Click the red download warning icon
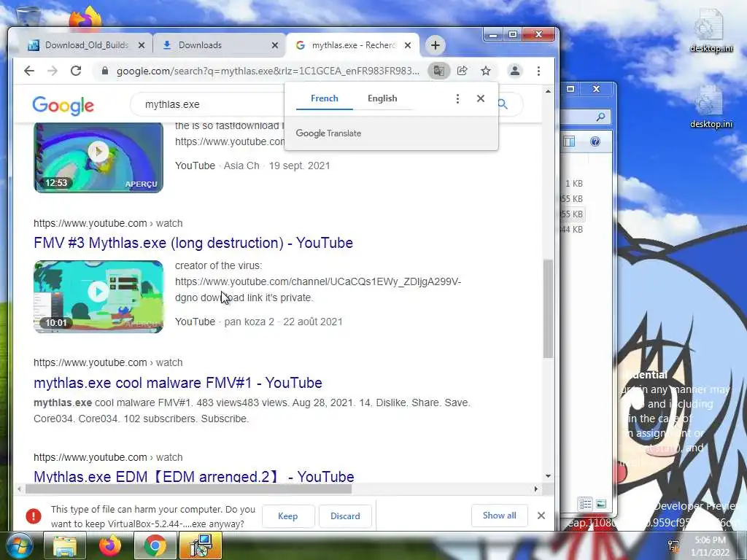This screenshot has height=560, width=747. point(34,516)
